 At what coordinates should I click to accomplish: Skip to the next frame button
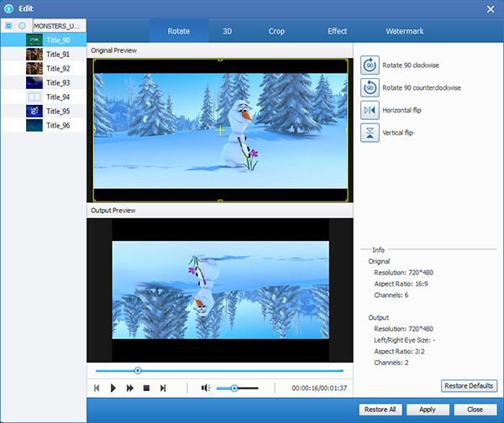[163, 388]
